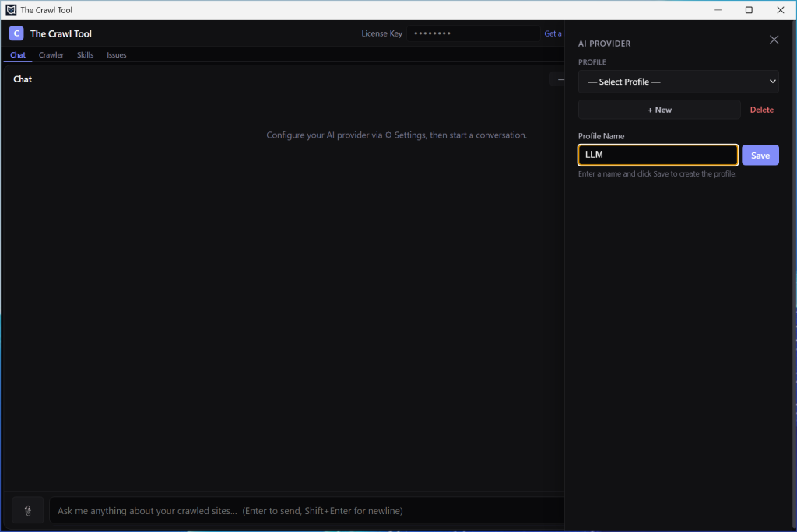Click the attachment icon beside the chat input
This screenshot has height=532, width=797.
[x=28, y=510]
